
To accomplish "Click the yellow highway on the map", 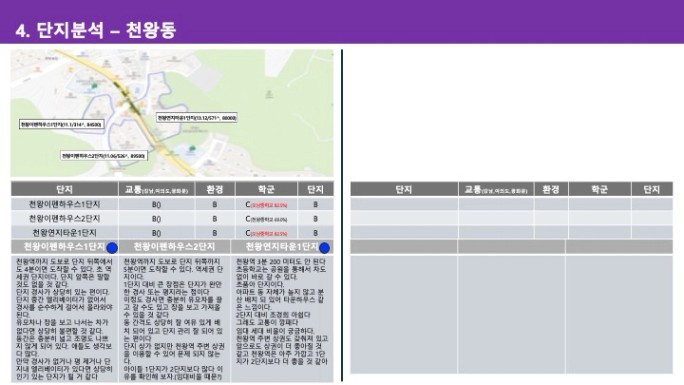I will point(138,112).
